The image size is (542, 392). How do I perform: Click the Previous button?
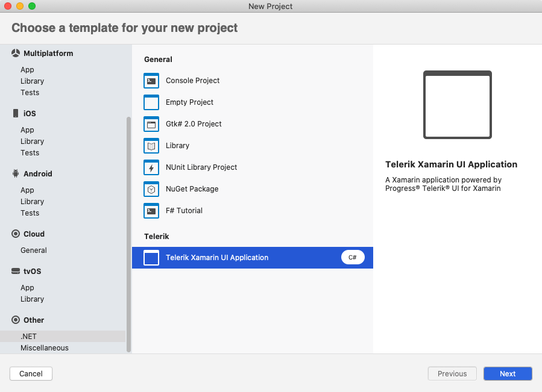point(452,374)
